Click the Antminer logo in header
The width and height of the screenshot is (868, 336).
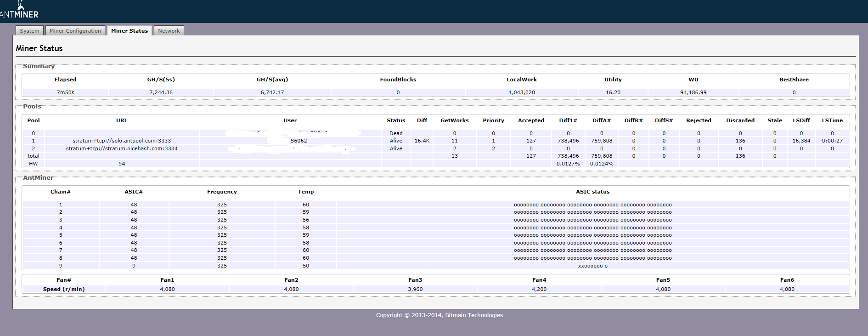(19, 10)
